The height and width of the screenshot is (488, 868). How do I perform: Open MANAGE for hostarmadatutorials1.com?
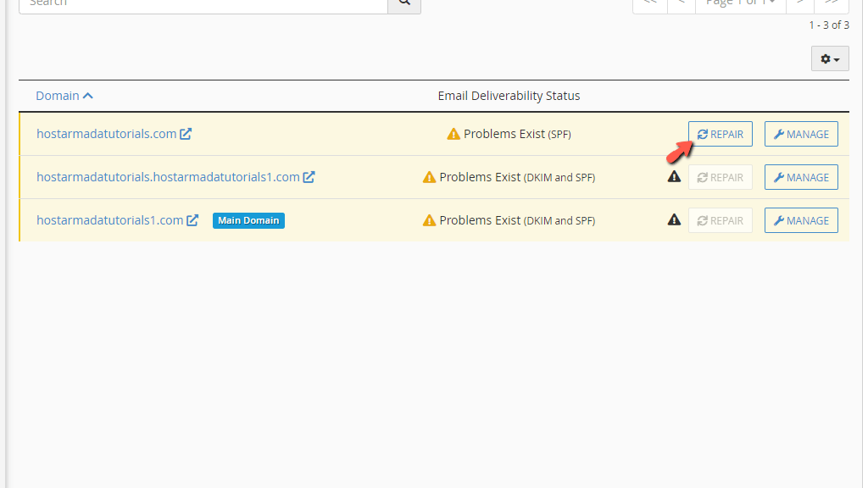(801, 219)
